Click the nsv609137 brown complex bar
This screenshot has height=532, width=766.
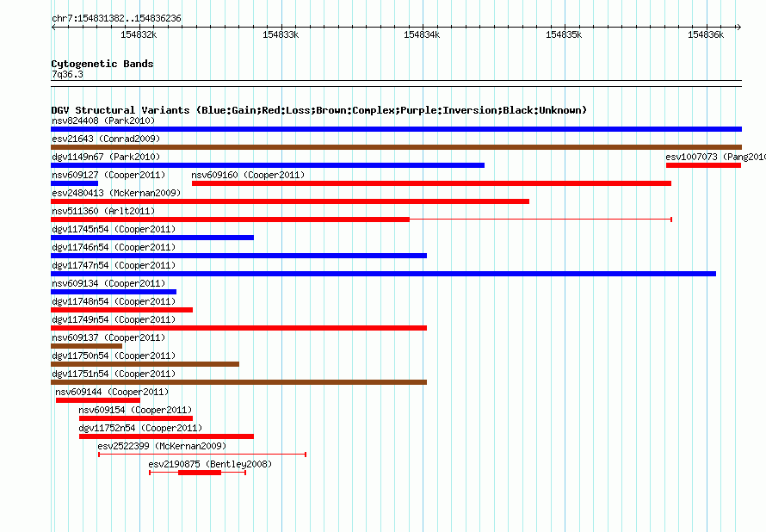pyautogui.click(x=86, y=346)
